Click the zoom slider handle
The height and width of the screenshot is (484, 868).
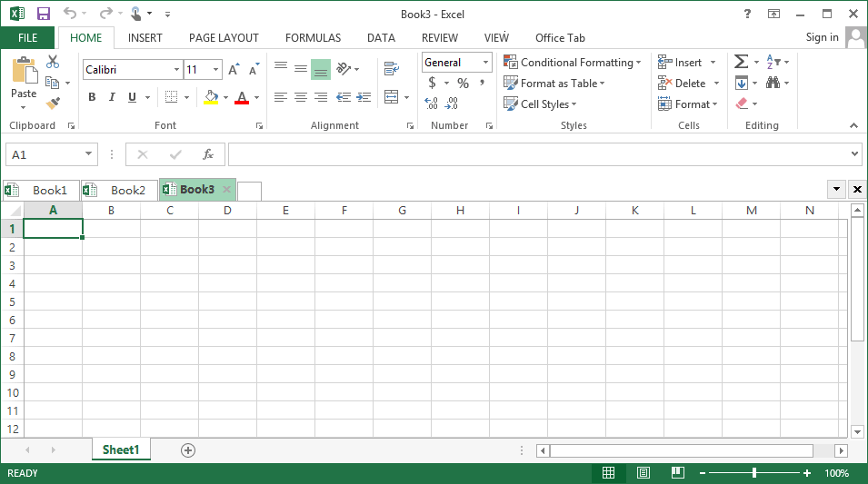pyautogui.click(x=754, y=473)
